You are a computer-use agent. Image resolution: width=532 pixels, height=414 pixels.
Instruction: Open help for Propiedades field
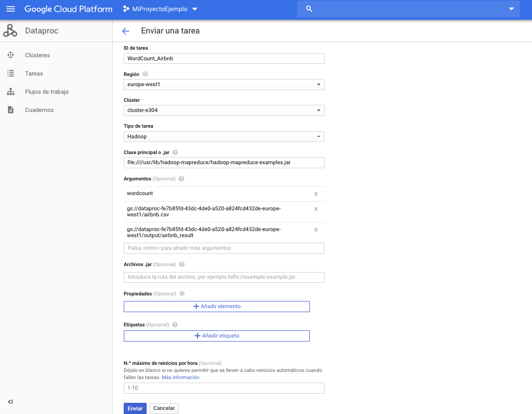point(182,293)
